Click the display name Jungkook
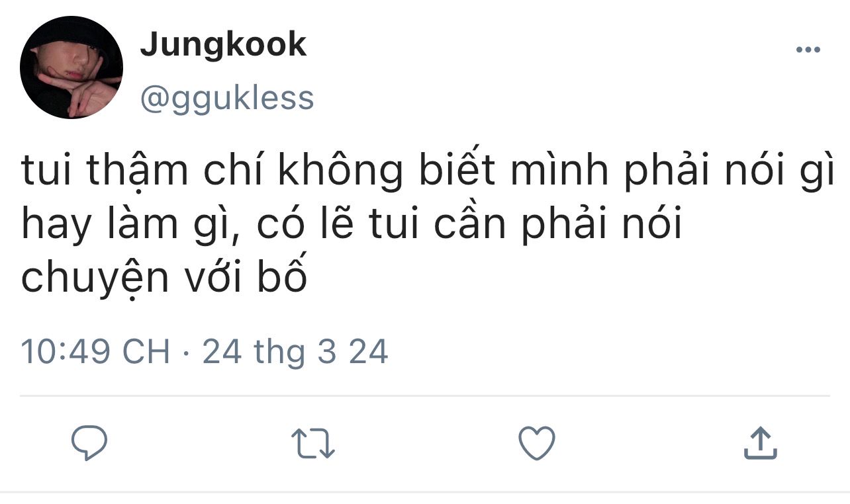 [x=223, y=45]
